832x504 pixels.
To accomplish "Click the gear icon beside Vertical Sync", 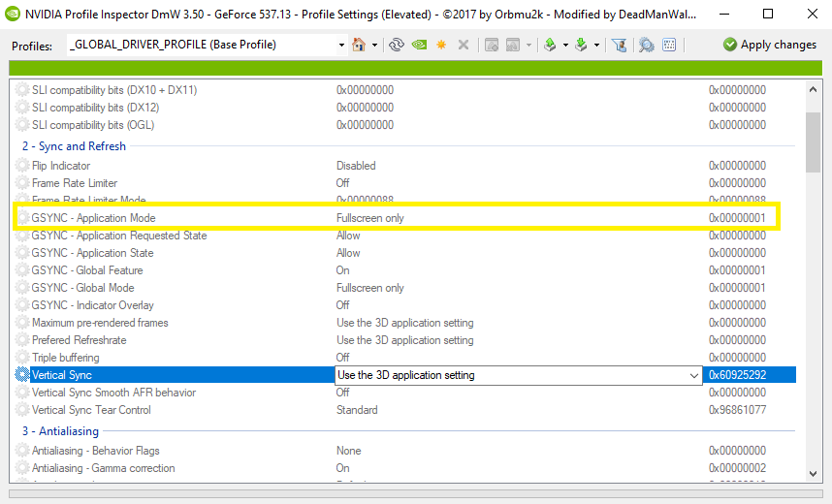I will click(x=22, y=375).
